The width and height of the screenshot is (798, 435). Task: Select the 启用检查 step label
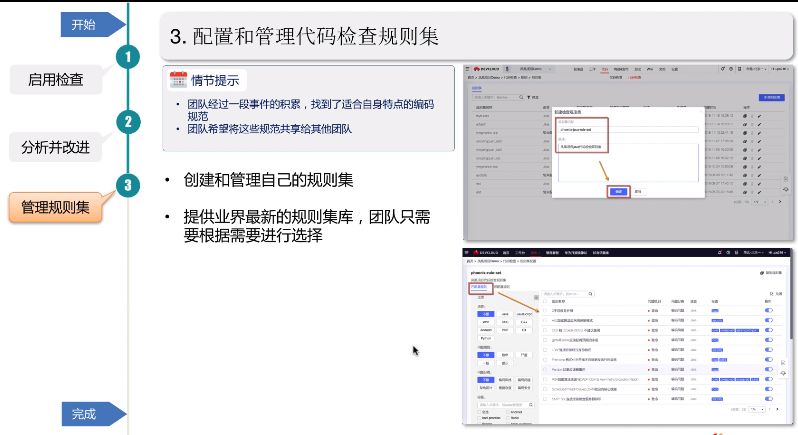[55, 80]
